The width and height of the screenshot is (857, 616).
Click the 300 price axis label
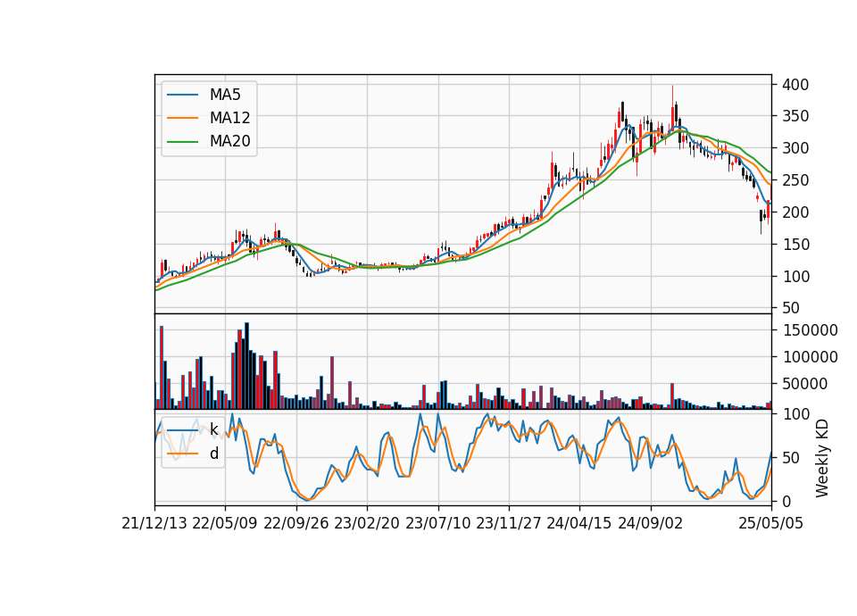coord(795,148)
